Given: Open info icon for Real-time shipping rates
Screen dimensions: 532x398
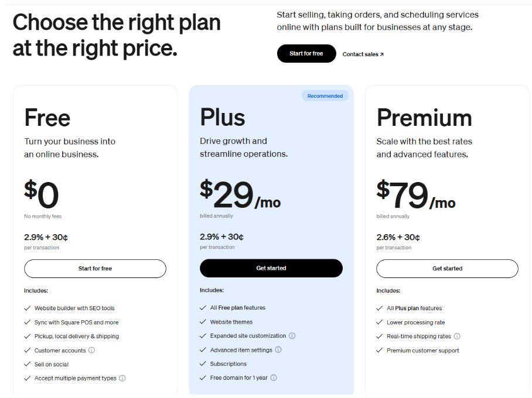Looking at the screenshot, I should (457, 337).
